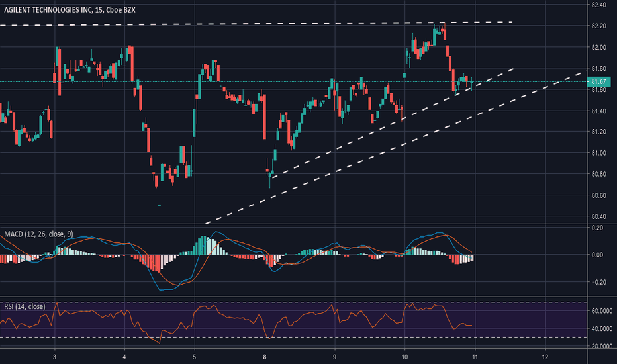617x364 pixels.
Task: Click the MACD 0.00 scale label
Action: click(597, 255)
